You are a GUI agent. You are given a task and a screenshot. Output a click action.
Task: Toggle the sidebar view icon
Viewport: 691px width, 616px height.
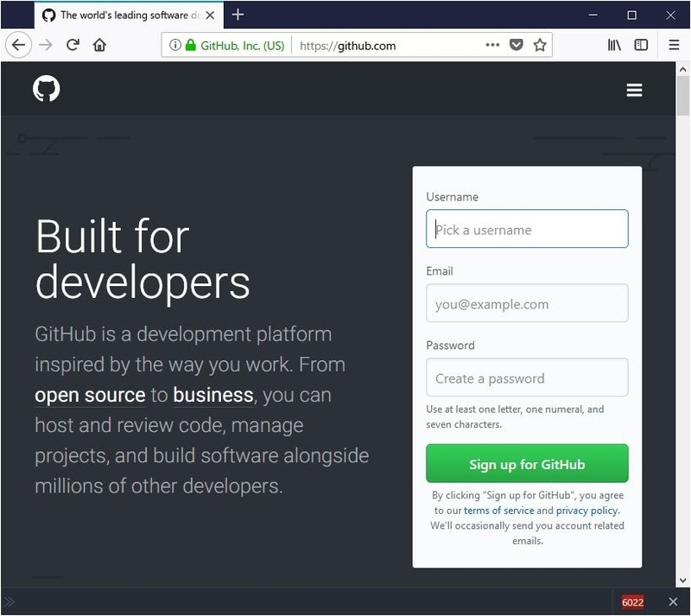(x=641, y=46)
